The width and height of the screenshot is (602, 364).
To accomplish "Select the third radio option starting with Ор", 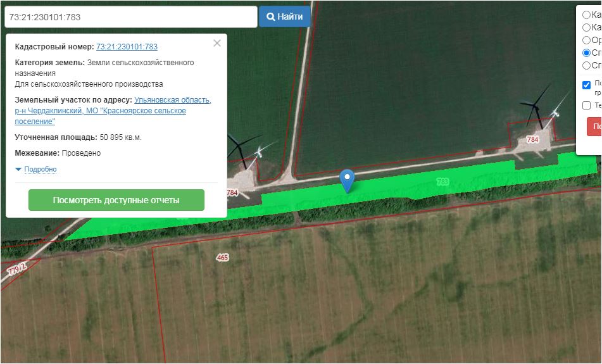I will tap(586, 40).
